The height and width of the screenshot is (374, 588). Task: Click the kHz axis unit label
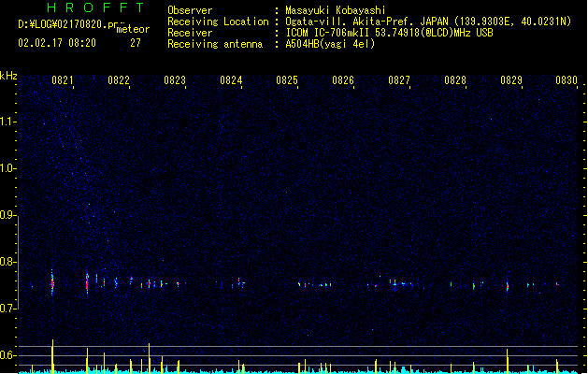point(8,76)
